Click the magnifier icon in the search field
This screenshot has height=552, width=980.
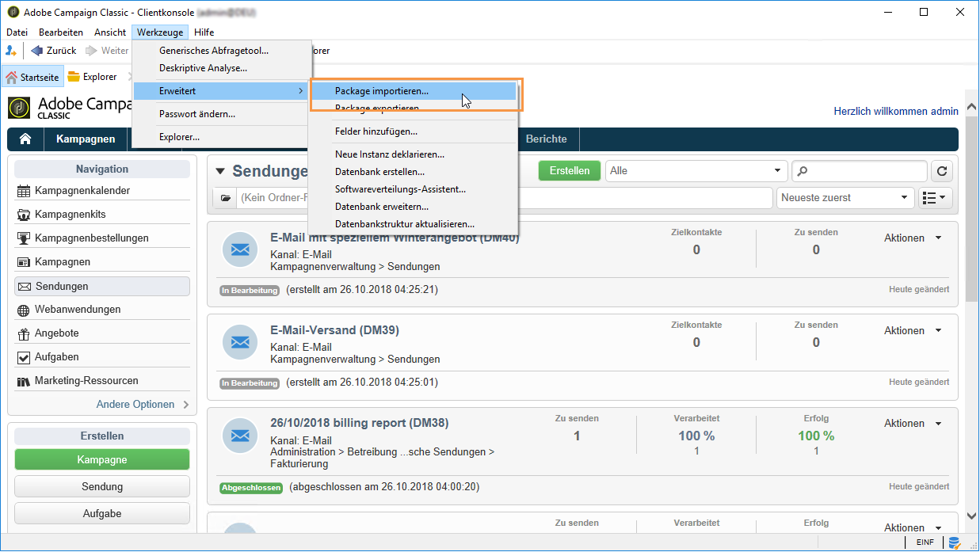point(803,171)
